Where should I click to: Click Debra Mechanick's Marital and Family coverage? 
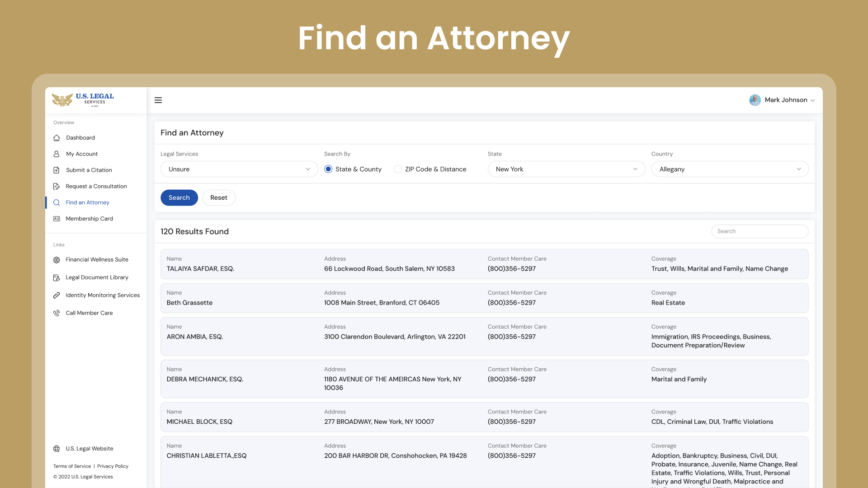coord(679,379)
